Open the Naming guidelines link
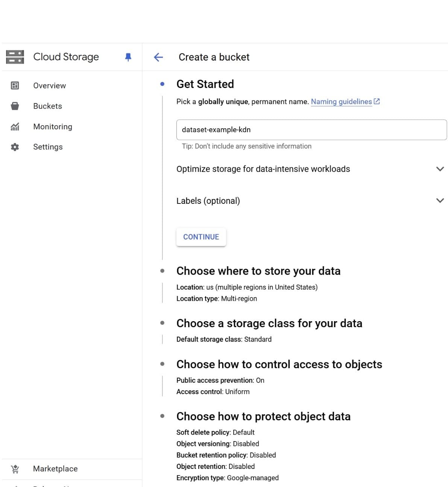Viewport: 448px width, 487px height. [341, 102]
